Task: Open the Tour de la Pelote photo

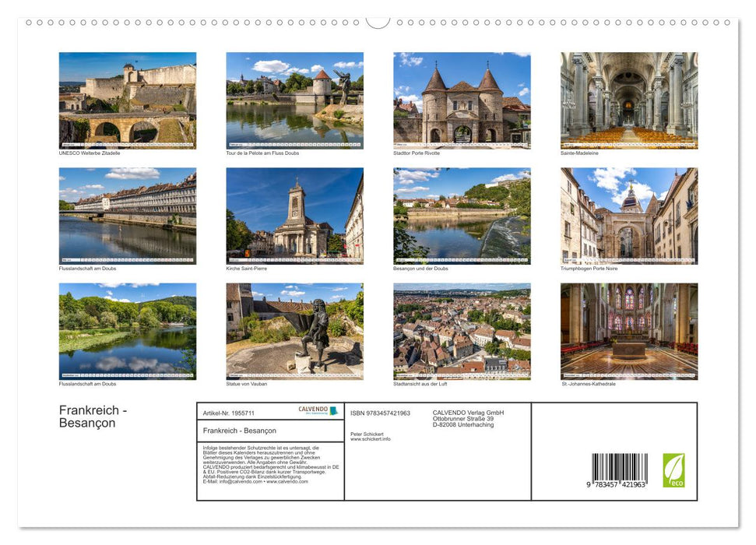Action: [x=294, y=99]
